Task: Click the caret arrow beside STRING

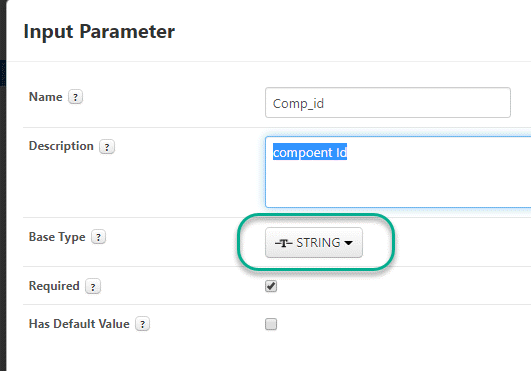Action: (x=348, y=243)
